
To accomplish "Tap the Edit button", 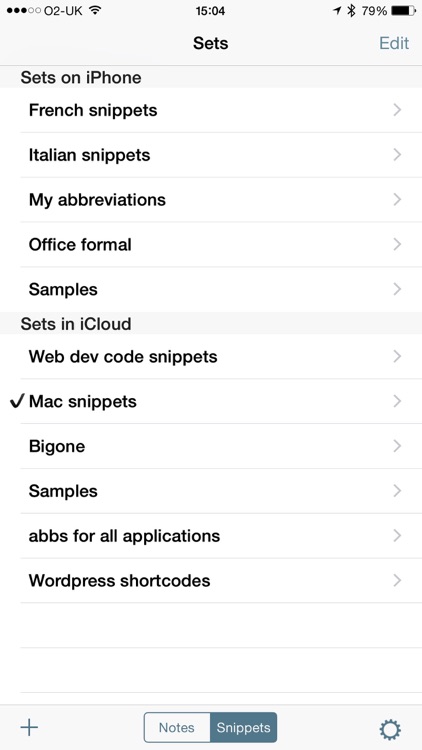I will [x=394, y=43].
